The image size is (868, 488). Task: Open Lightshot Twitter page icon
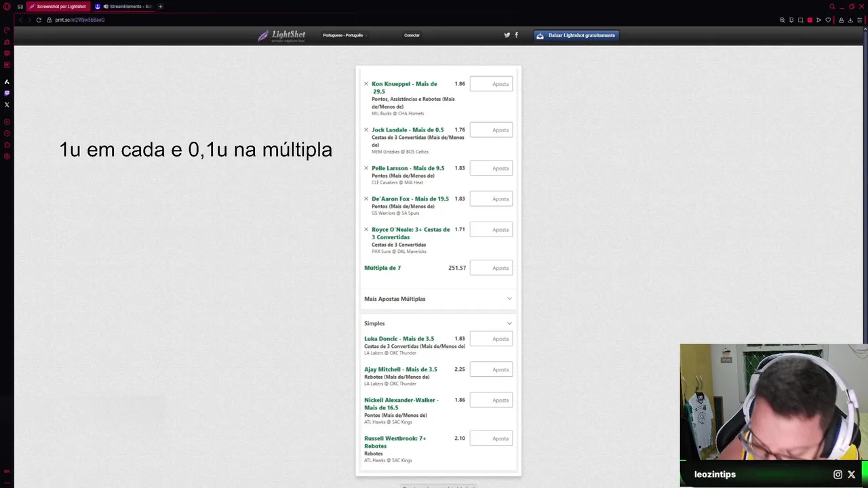507,35
